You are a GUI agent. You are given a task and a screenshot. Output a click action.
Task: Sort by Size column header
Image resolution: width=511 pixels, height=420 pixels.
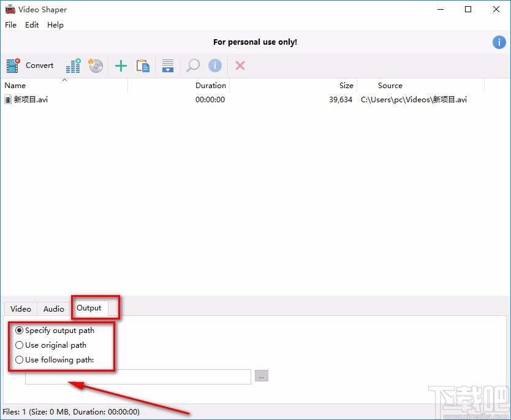(x=293, y=86)
